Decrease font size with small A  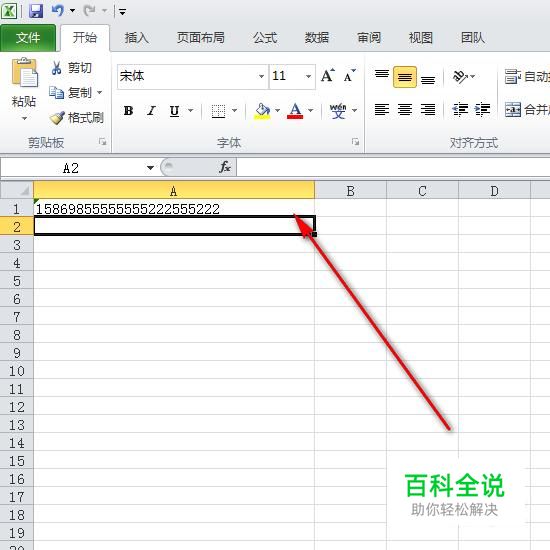350,76
